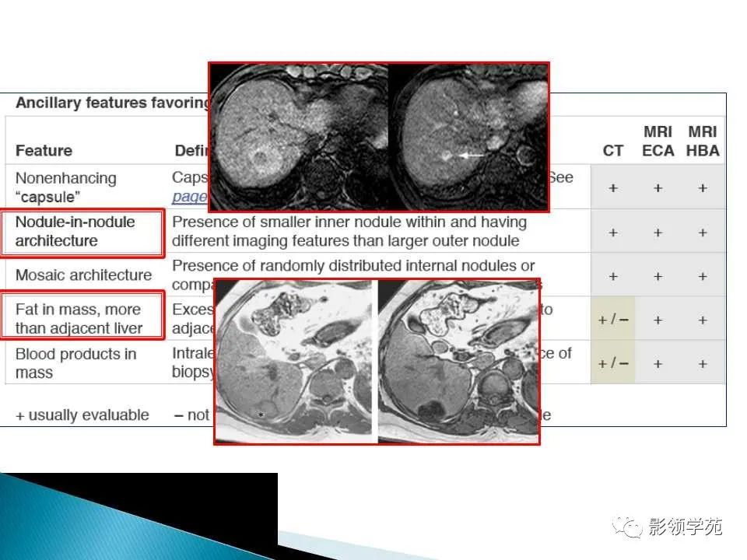Click the left MRI image with ringed nodule

click(299, 137)
